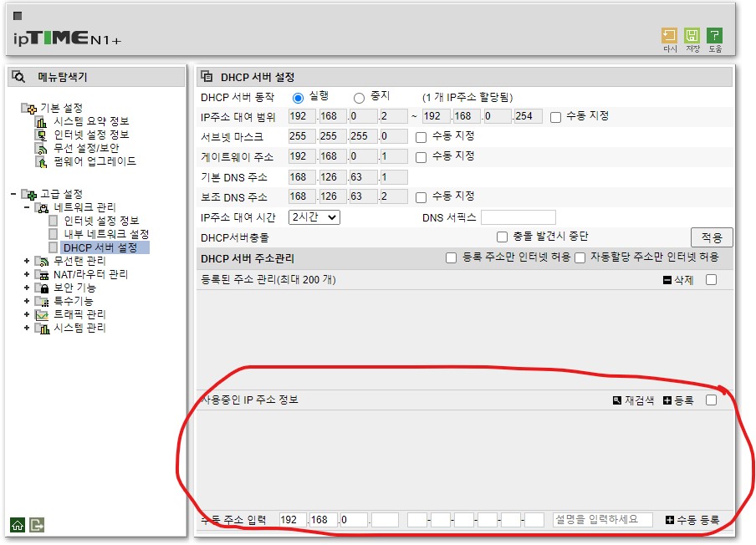Expand the 무선랜 관리 tree node

[x=27, y=261]
